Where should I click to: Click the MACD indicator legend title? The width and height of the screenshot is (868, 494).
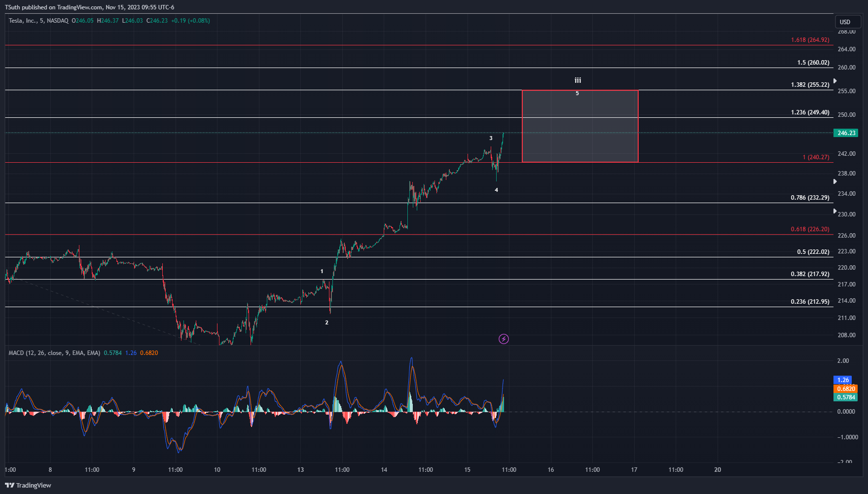point(54,353)
